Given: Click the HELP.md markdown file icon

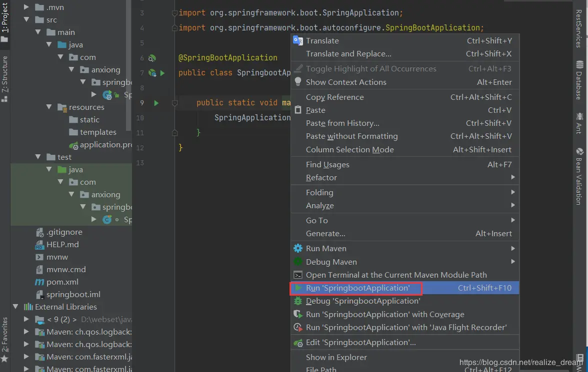Looking at the screenshot, I should click(x=39, y=245).
